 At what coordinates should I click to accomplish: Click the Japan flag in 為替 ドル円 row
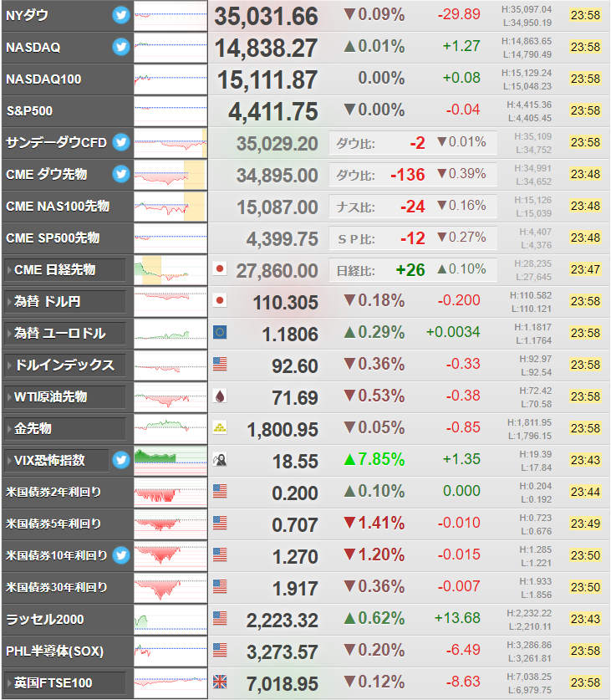point(220,301)
